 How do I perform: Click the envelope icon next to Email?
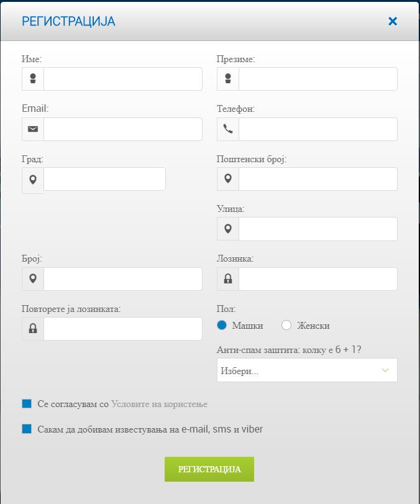point(33,129)
